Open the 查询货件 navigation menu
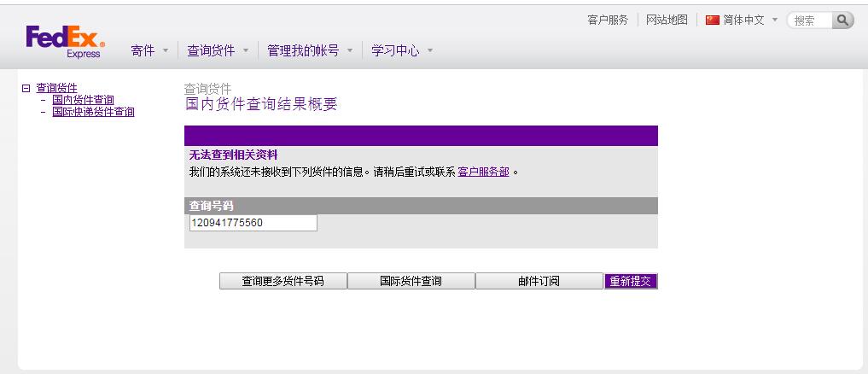The width and height of the screenshot is (868, 374). [211, 51]
